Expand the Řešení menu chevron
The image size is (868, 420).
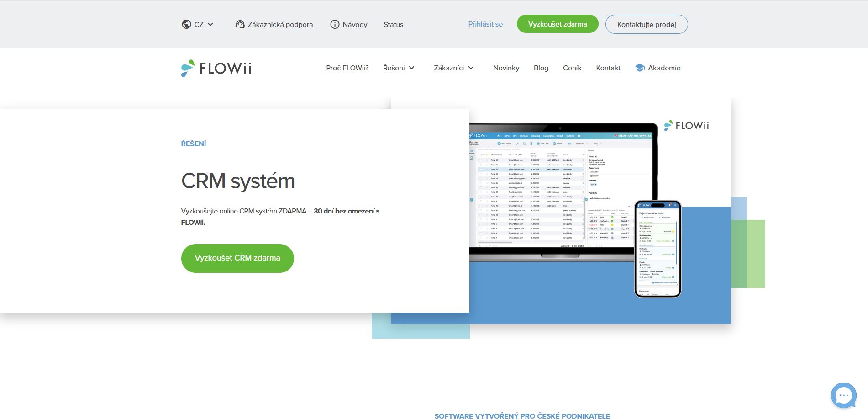411,68
